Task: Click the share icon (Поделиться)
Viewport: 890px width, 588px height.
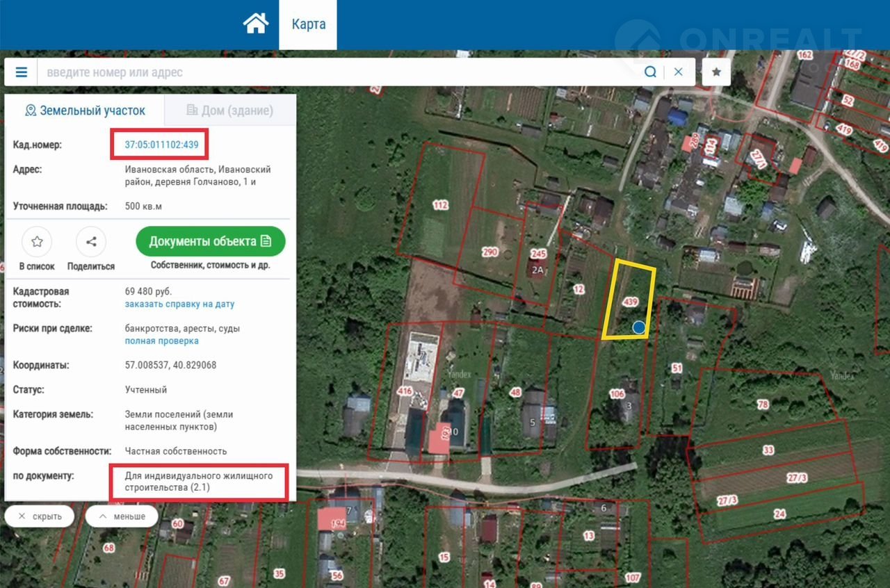Action: pos(91,242)
